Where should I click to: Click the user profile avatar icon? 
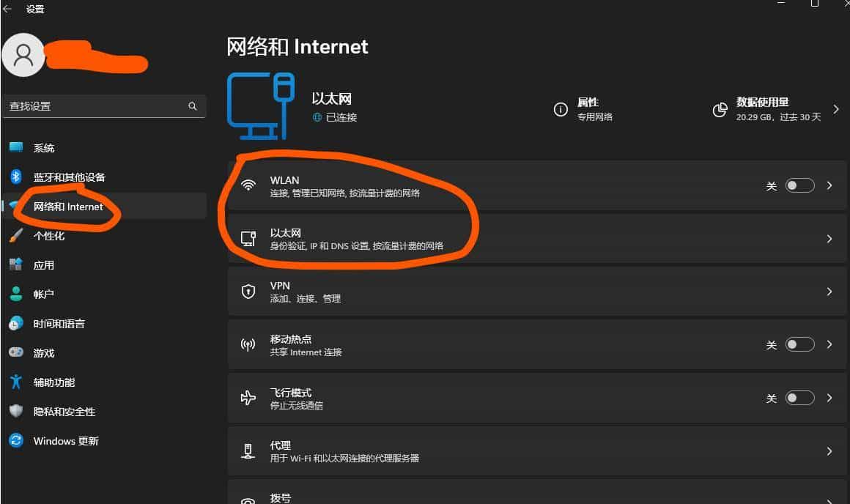click(x=23, y=55)
